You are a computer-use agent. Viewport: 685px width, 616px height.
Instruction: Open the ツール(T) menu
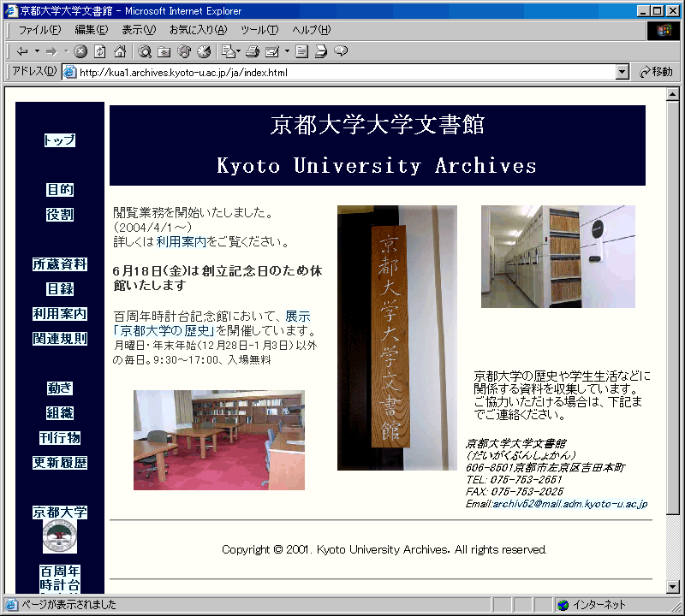coord(259,30)
